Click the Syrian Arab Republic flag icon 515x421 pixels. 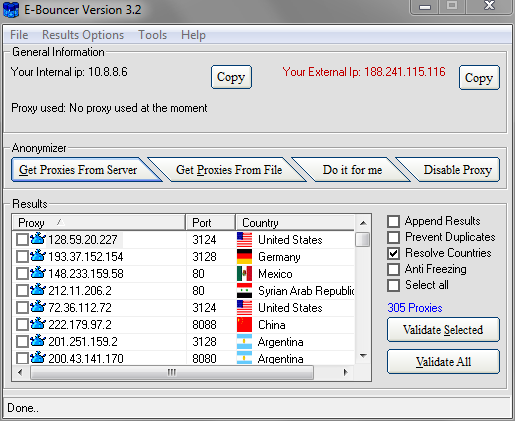tap(244, 291)
